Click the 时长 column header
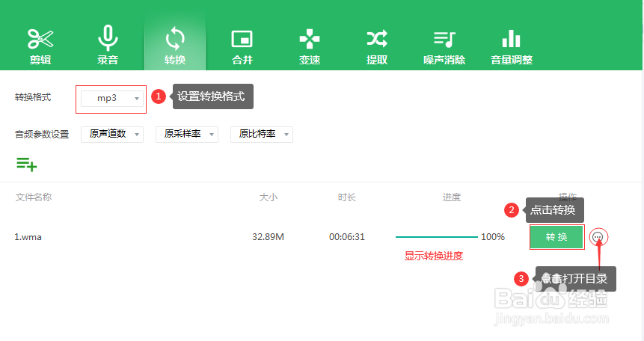Screen dimensions: 644x341 click(x=347, y=197)
